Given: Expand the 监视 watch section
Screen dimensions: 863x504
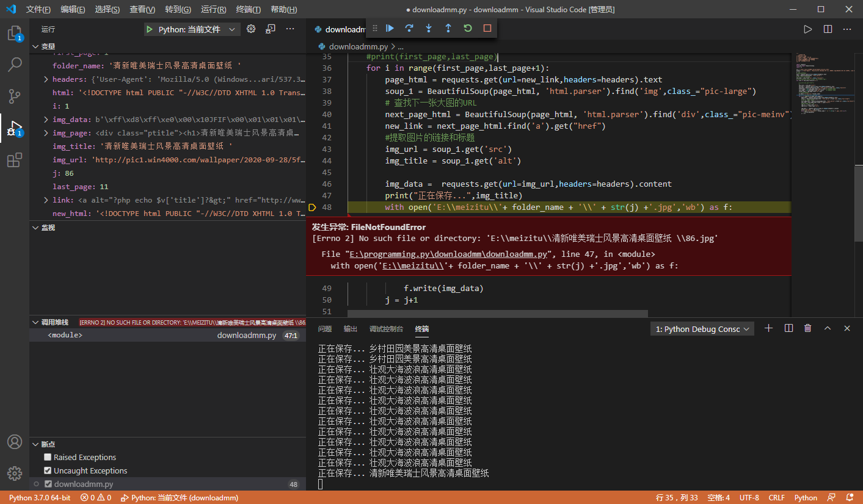Looking at the screenshot, I should pyautogui.click(x=168, y=227).
